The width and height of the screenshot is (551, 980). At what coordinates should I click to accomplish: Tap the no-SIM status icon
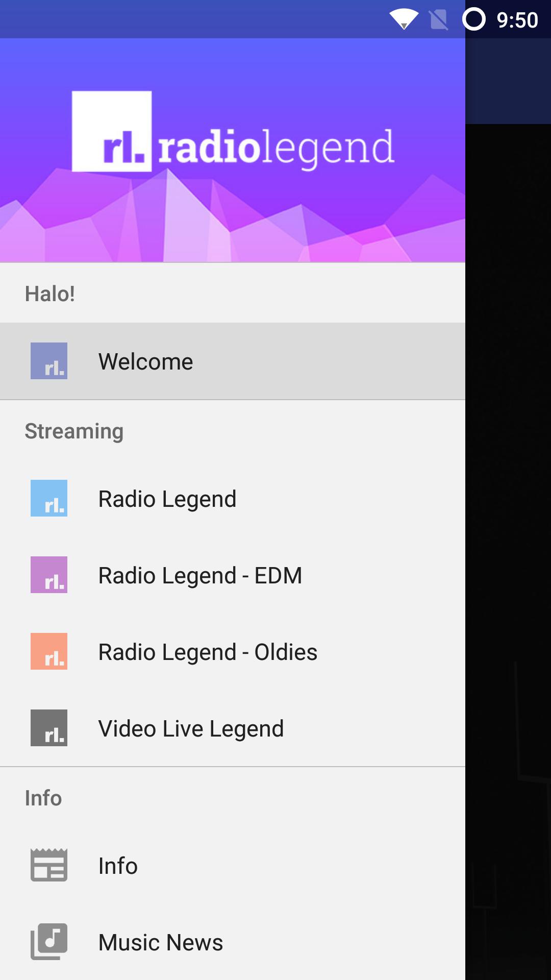[439, 20]
